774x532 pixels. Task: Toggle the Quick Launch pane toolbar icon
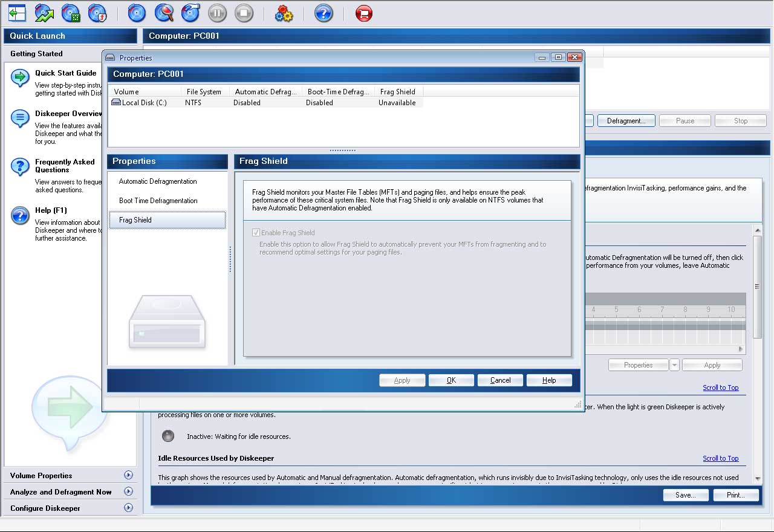coord(17,13)
